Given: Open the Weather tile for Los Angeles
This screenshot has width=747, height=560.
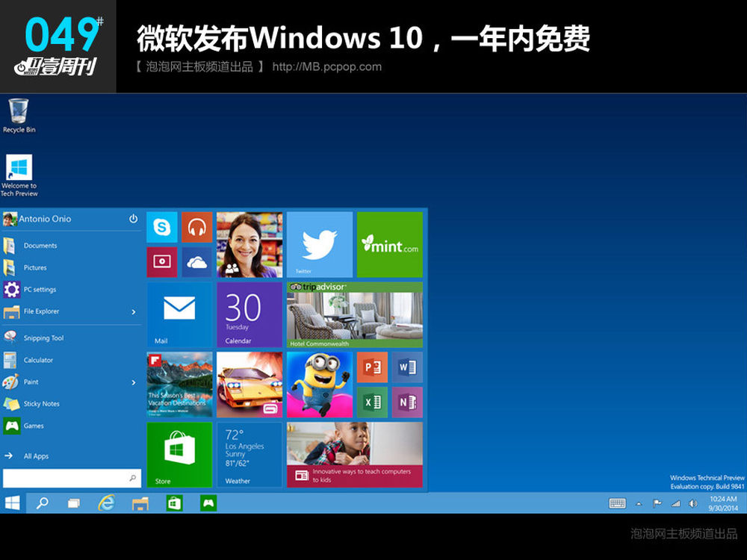Looking at the screenshot, I should click(x=249, y=455).
